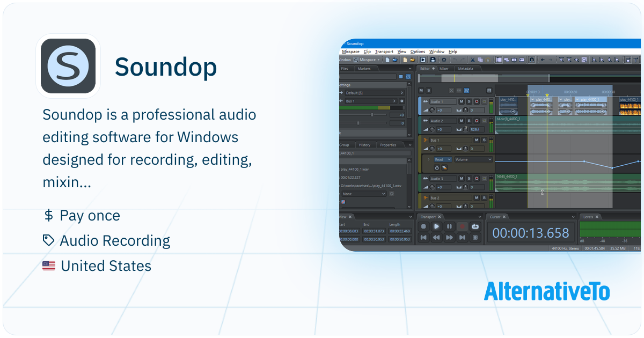Open the 'None' dropdown in Properties

click(x=364, y=194)
